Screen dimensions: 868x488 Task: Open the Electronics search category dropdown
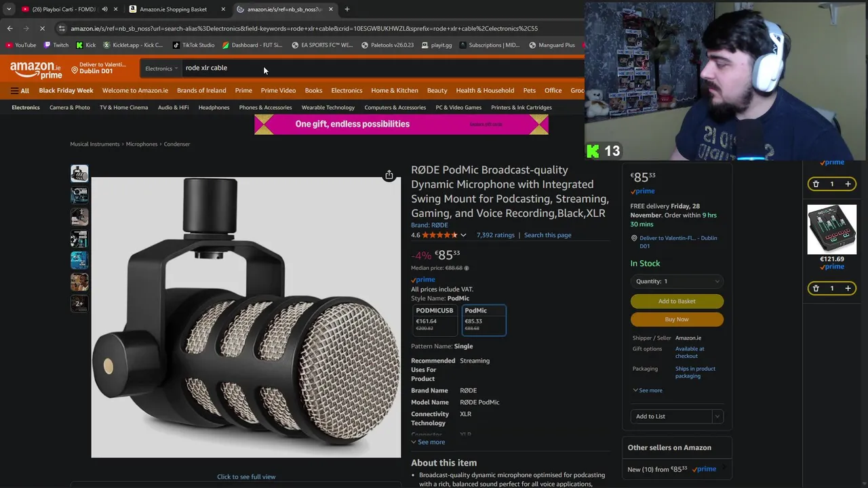(x=161, y=68)
